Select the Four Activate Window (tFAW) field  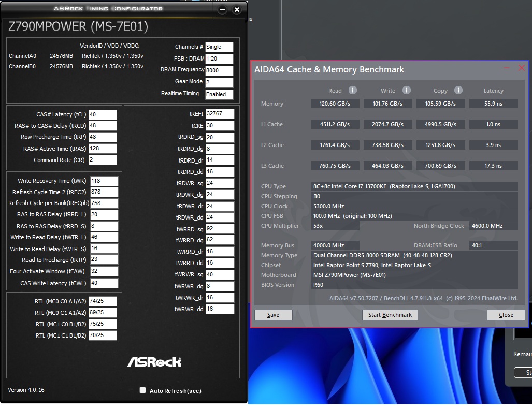coord(104,271)
